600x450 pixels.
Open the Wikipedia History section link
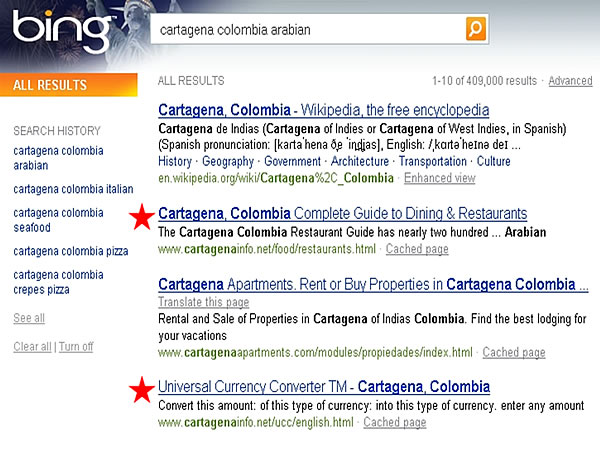point(175,162)
